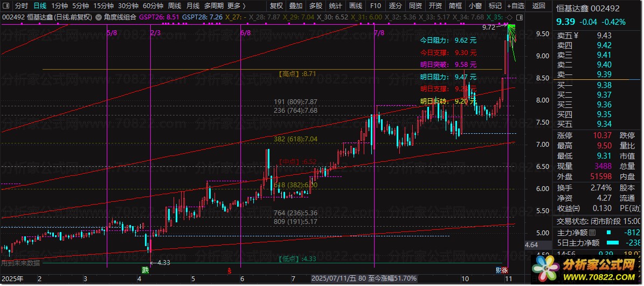Expand the indicator dropdown beside 角度线组合
This screenshot has width=644, height=286.
[99, 17]
